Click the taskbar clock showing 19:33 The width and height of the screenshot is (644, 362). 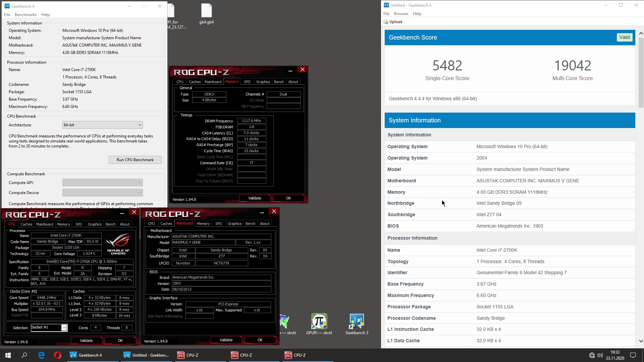pos(615,355)
